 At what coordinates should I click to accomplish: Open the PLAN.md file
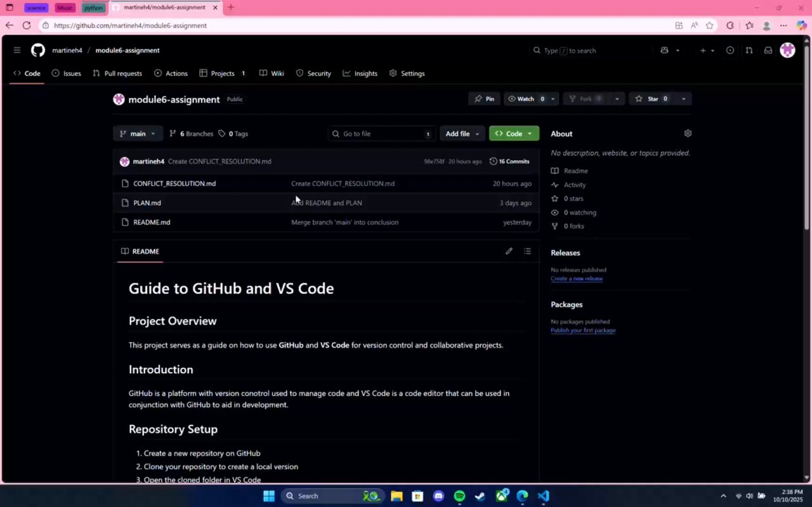[147, 203]
